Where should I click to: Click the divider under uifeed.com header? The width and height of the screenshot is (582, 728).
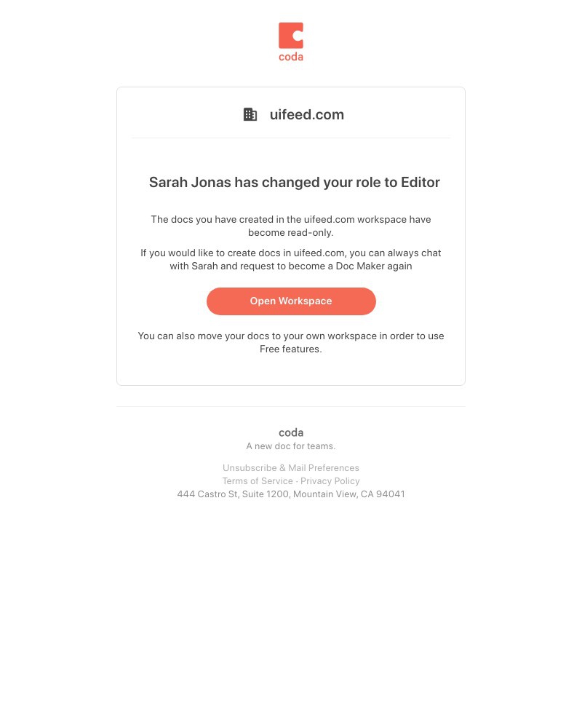(x=291, y=138)
